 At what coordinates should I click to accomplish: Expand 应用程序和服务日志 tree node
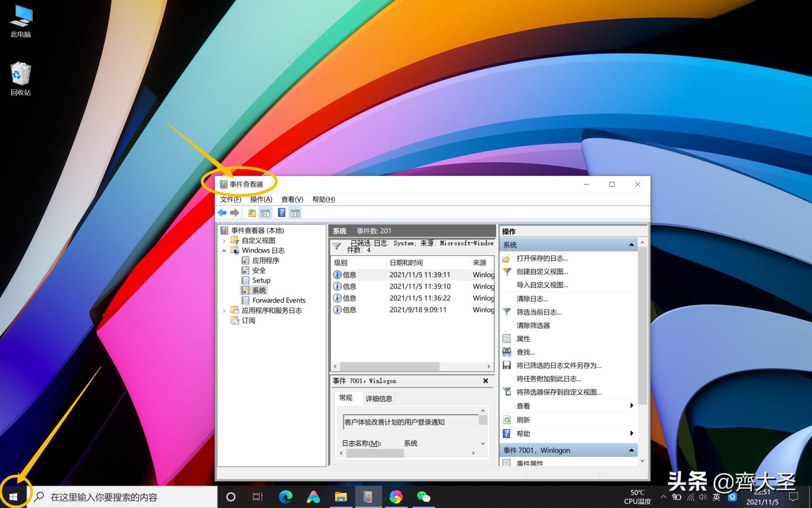pos(224,311)
